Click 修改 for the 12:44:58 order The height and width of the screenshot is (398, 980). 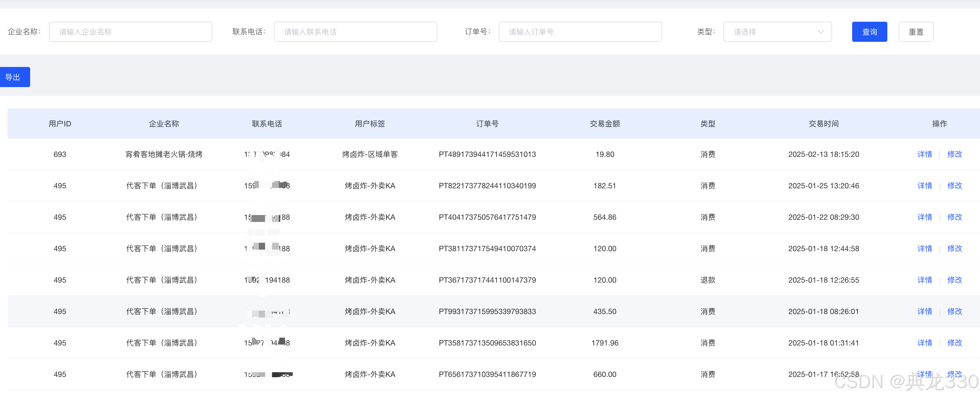954,249
